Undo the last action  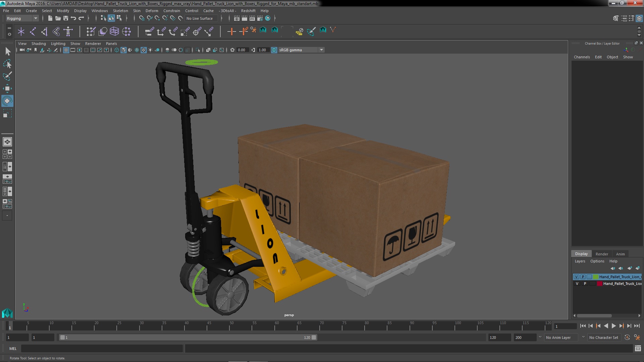pos(73,18)
